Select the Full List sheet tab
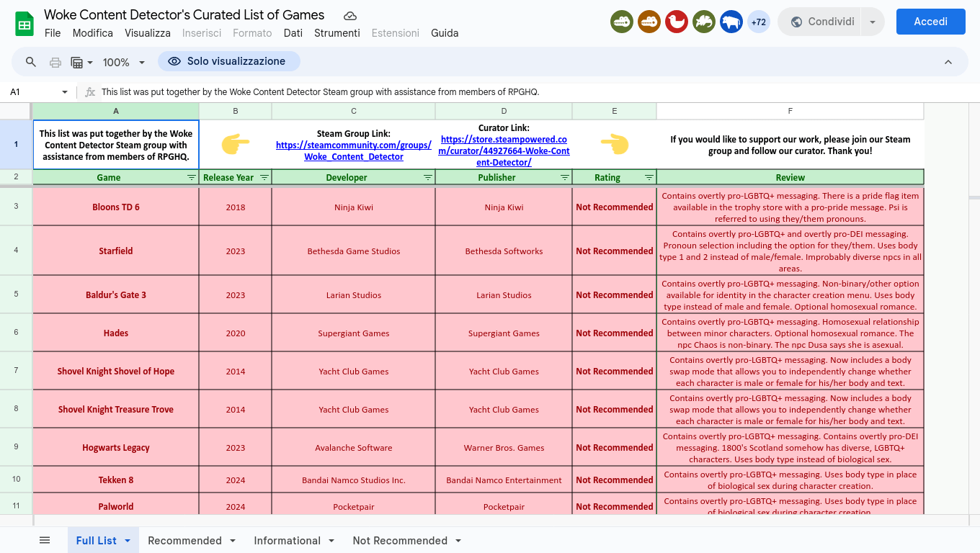 tap(96, 541)
